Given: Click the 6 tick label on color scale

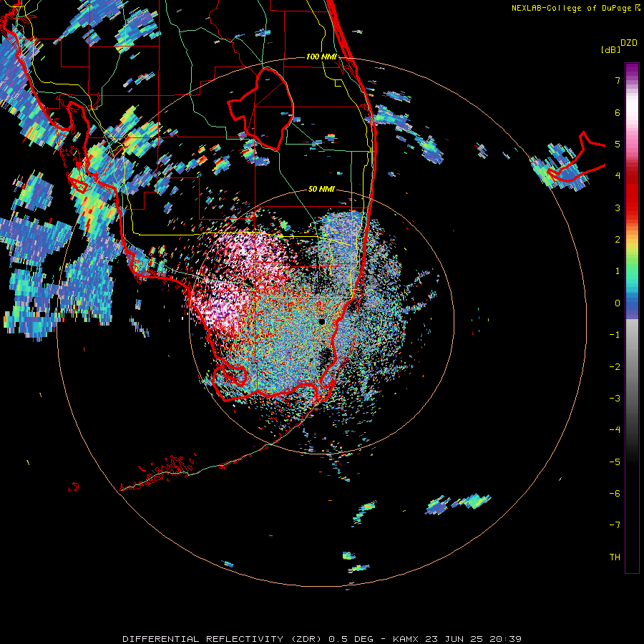Looking at the screenshot, I should pyautogui.click(x=618, y=112).
